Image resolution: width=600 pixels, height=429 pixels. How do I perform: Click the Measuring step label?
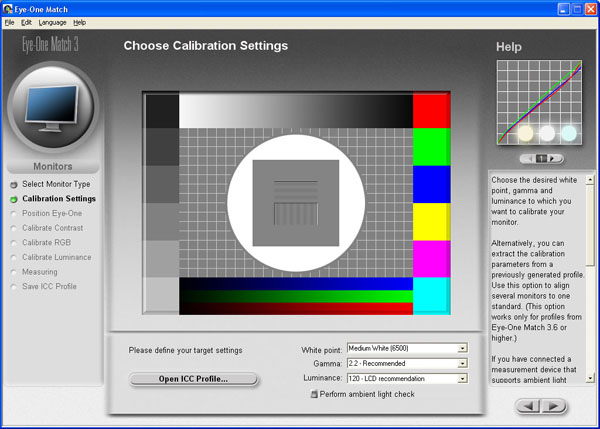pyautogui.click(x=40, y=272)
